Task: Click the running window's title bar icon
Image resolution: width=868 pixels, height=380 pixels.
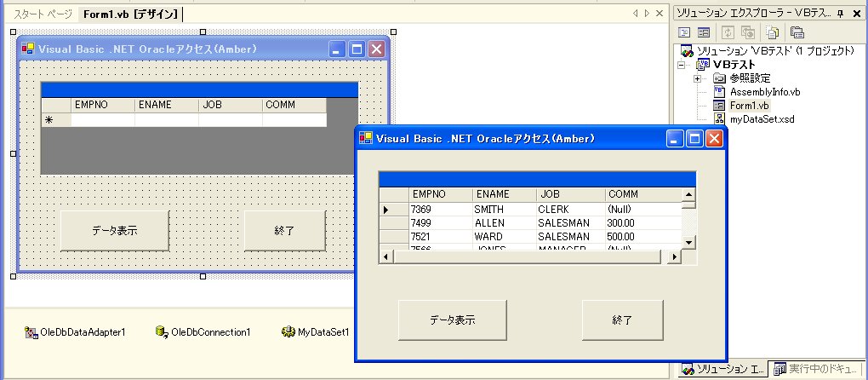Action: [x=365, y=138]
